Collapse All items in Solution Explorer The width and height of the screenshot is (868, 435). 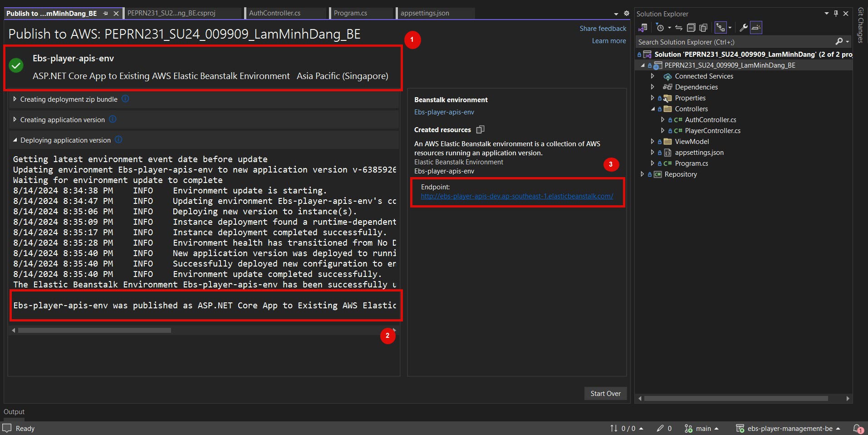click(x=691, y=28)
